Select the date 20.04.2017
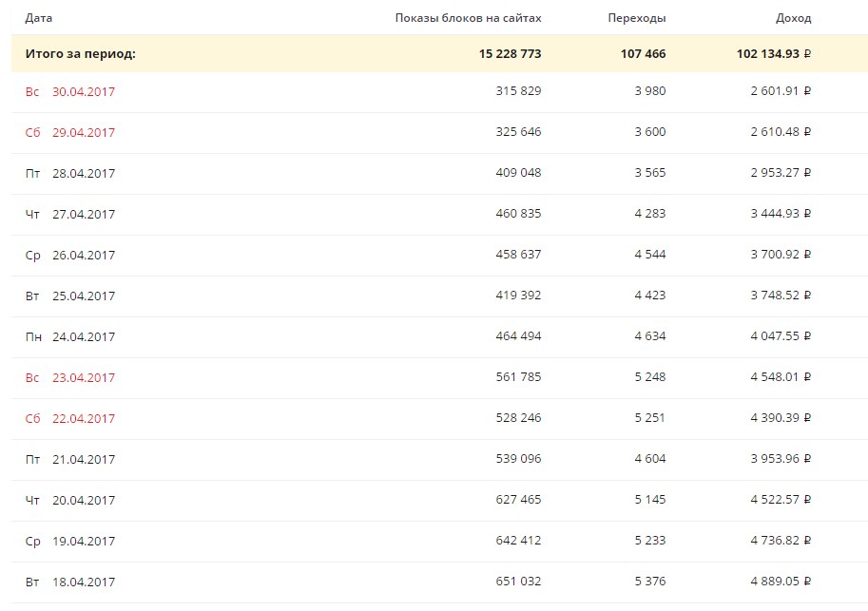This screenshot has height=611, width=868. pos(84,502)
